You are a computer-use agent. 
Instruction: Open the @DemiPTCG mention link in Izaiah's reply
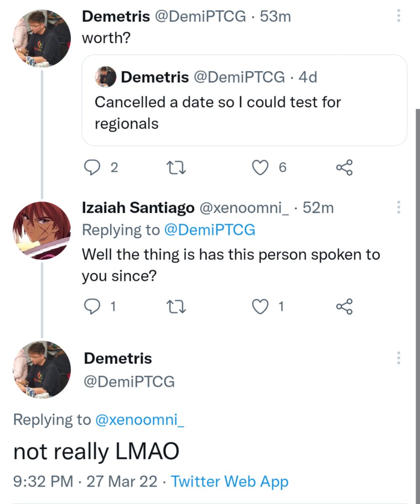pos(210,230)
